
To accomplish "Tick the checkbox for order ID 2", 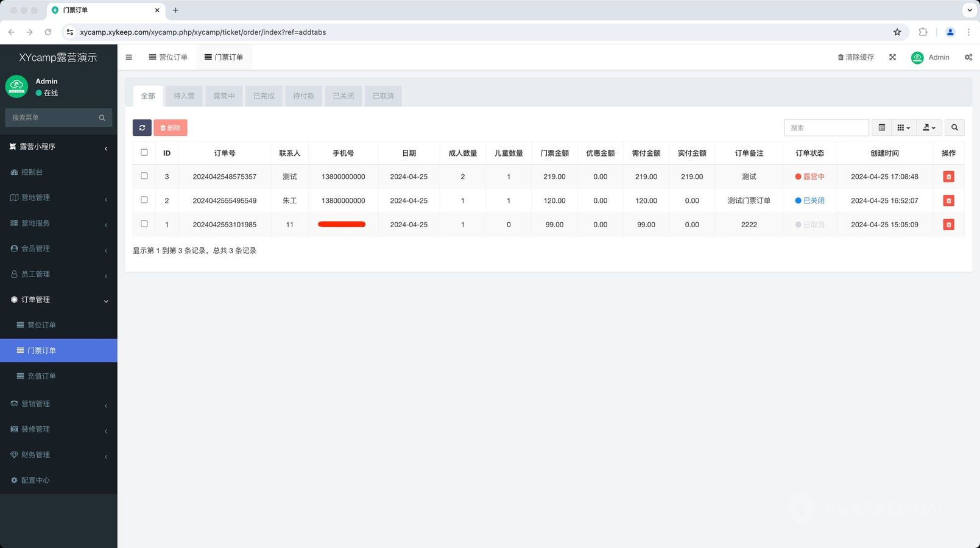I will (x=144, y=200).
